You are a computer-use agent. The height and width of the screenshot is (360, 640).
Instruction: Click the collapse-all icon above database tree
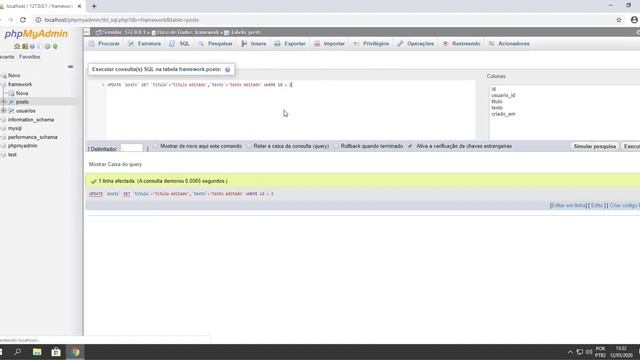pos(70,67)
